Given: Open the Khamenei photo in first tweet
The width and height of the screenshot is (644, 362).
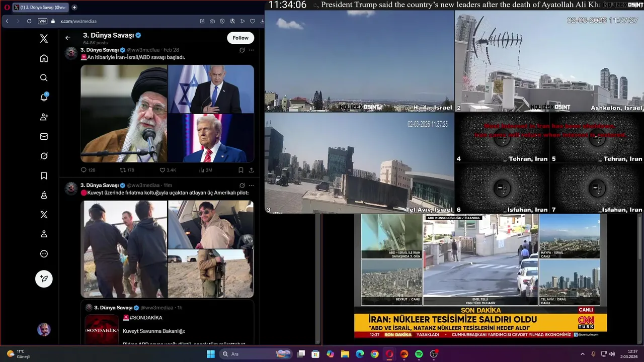Looking at the screenshot, I should coord(124,114).
